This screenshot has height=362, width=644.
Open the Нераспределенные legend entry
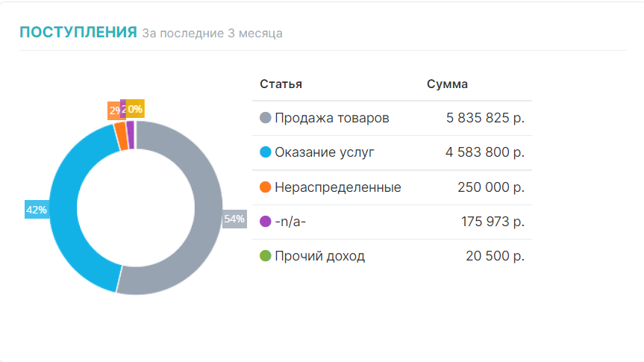tap(337, 187)
